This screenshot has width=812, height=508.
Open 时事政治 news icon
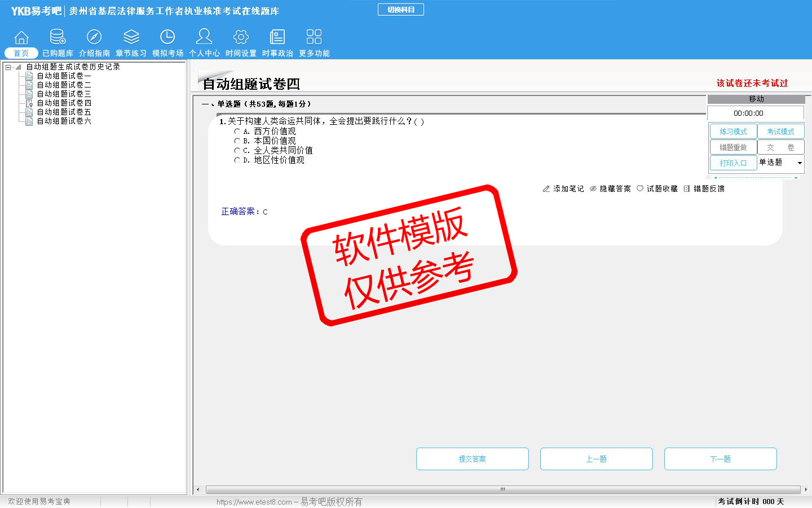coord(277,38)
